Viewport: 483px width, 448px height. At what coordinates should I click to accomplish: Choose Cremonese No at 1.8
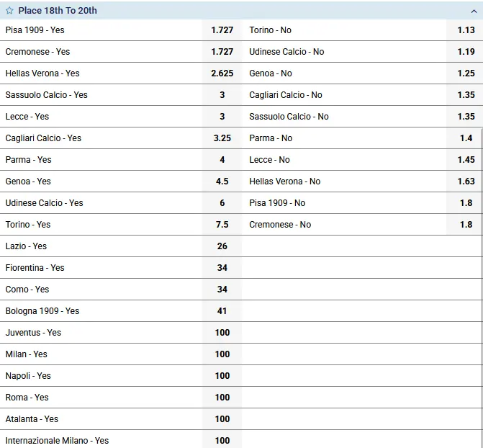[x=466, y=225]
